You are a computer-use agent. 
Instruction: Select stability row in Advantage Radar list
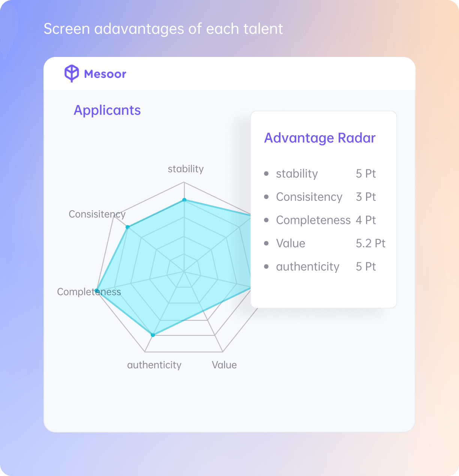click(320, 174)
